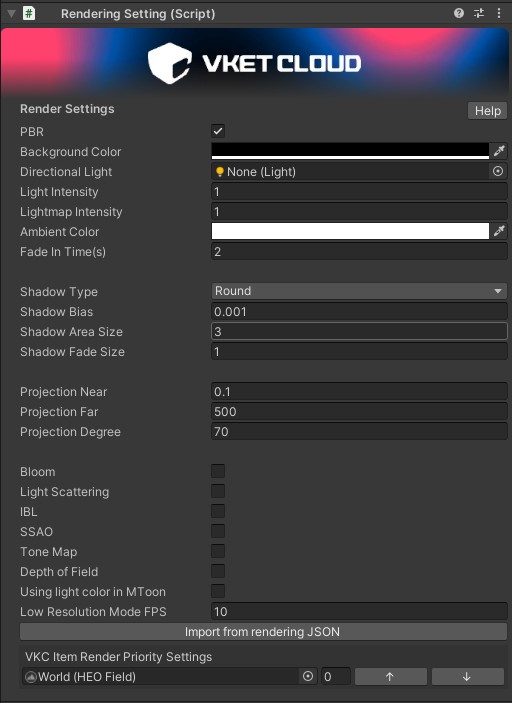Click the Light Intensity label

coord(59,192)
